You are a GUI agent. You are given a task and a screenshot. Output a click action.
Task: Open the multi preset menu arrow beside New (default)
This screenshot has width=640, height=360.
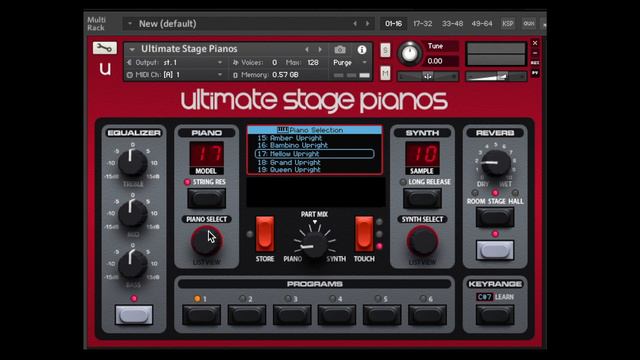[x=130, y=24]
